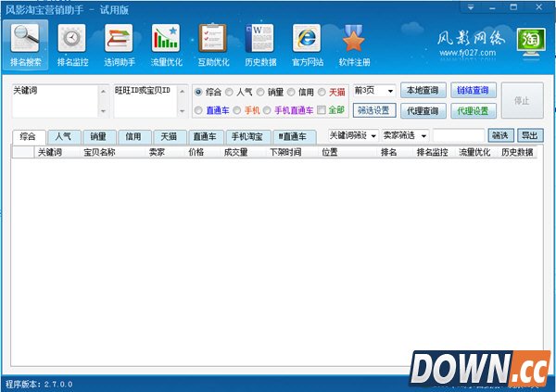Image resolution: width=556 pixels, height=392 pixels.
Task: Click the 旺旺ID box scroll down arrow
Action: [182, 111]
